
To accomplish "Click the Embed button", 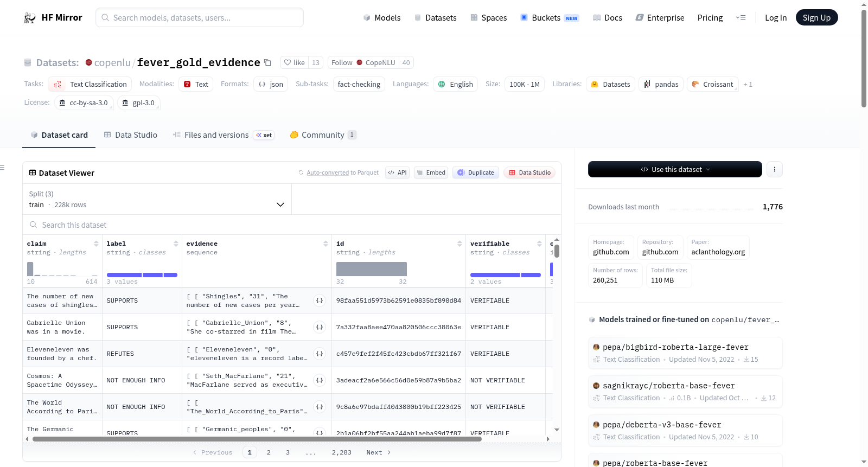I will (x=431, y=172).
